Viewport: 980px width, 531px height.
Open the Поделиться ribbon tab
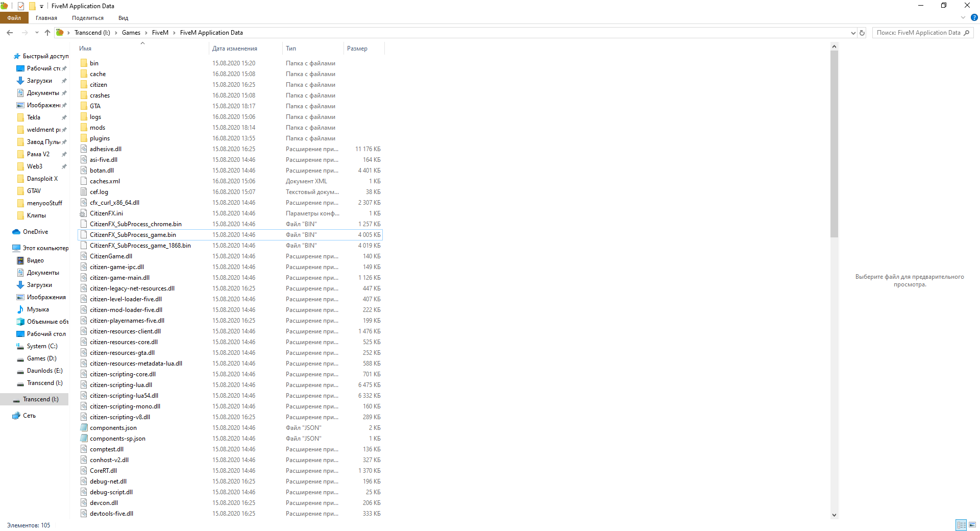click(x=88, y=18)
